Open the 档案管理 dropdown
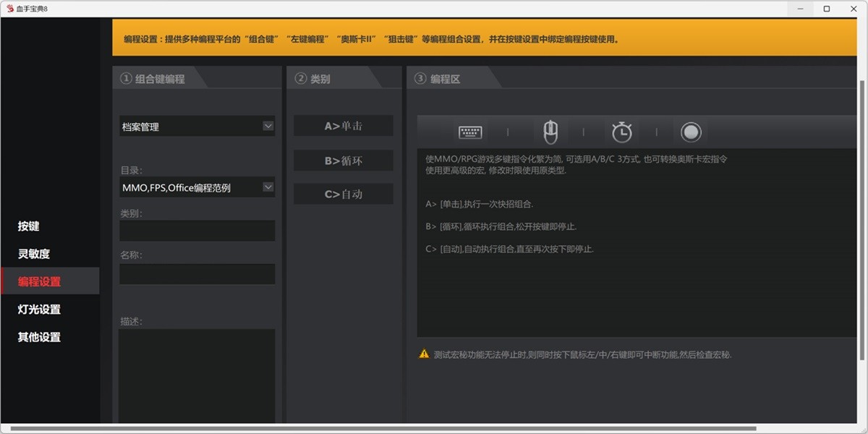Image resolution: width=868 pixels, height=434 pixels. point(197,126)
